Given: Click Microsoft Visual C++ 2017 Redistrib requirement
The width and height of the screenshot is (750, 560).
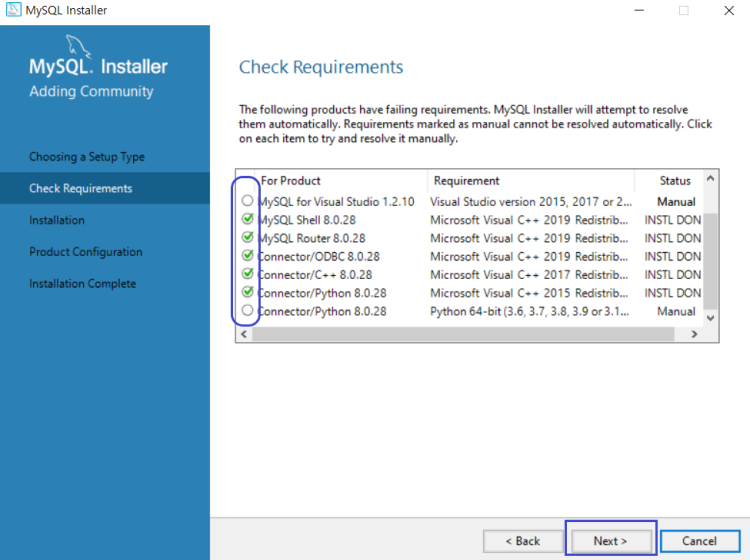Looking at the screenshot, I should (529, 275).
